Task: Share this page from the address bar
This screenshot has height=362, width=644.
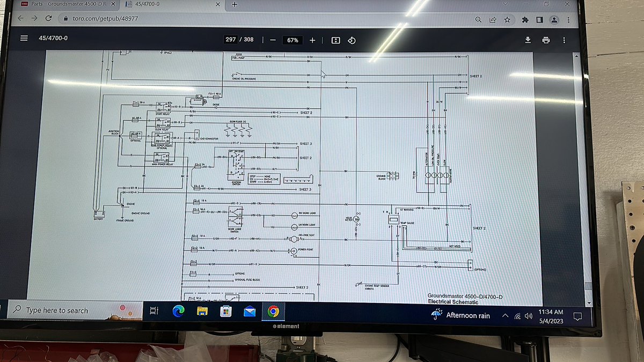Action: tap(493, 19)
